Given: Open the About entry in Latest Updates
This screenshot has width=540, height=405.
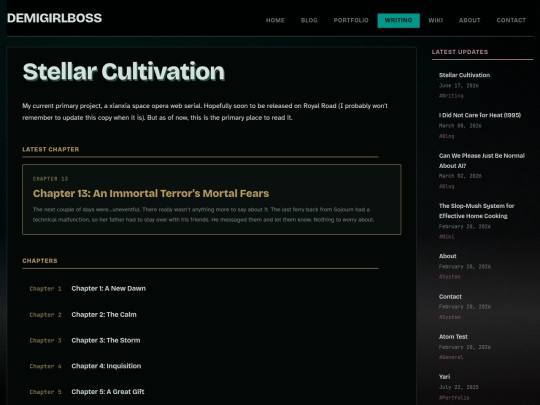Looking at the screenshot, I should click(x=447, y=256).
